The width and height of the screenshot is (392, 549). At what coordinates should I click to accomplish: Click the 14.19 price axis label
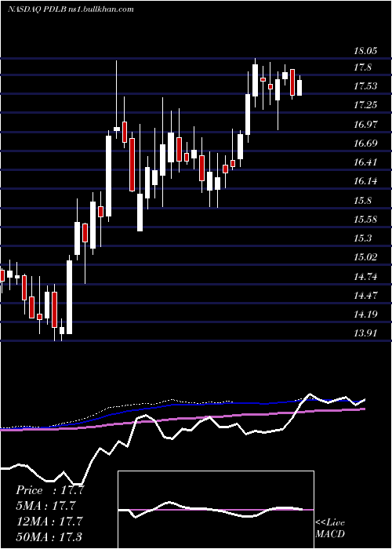pos(366,314)
